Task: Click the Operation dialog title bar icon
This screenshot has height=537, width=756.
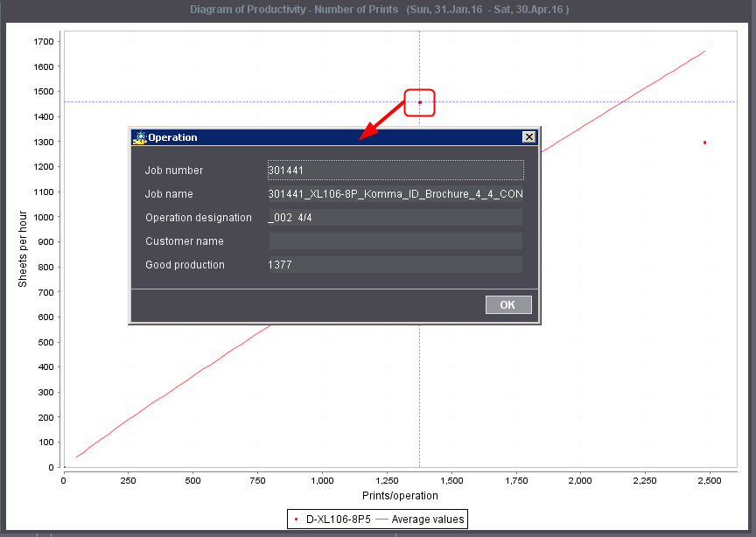Action: pos(138,137)
